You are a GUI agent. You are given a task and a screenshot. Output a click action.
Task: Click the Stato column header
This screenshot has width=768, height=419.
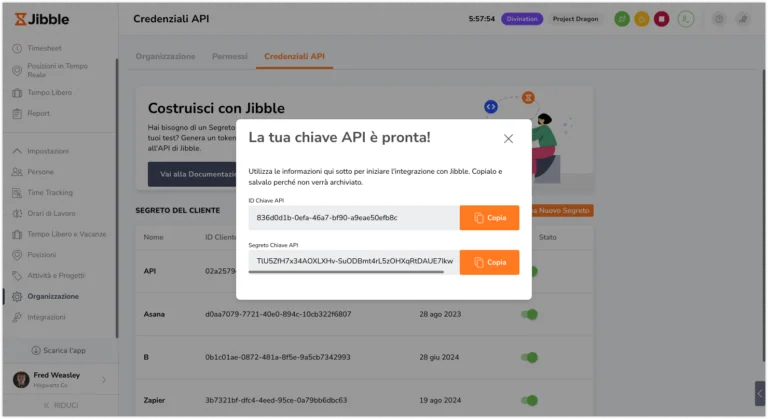click(x=548, y=237)
